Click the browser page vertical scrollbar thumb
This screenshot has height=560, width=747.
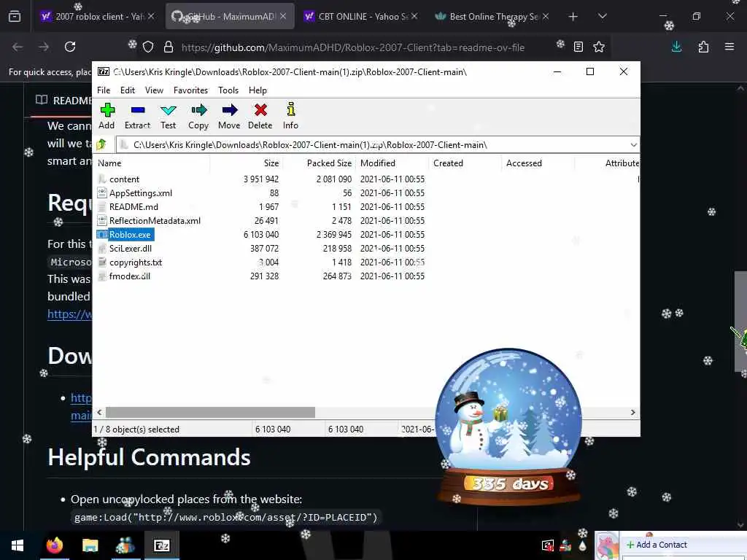(740, 321)
